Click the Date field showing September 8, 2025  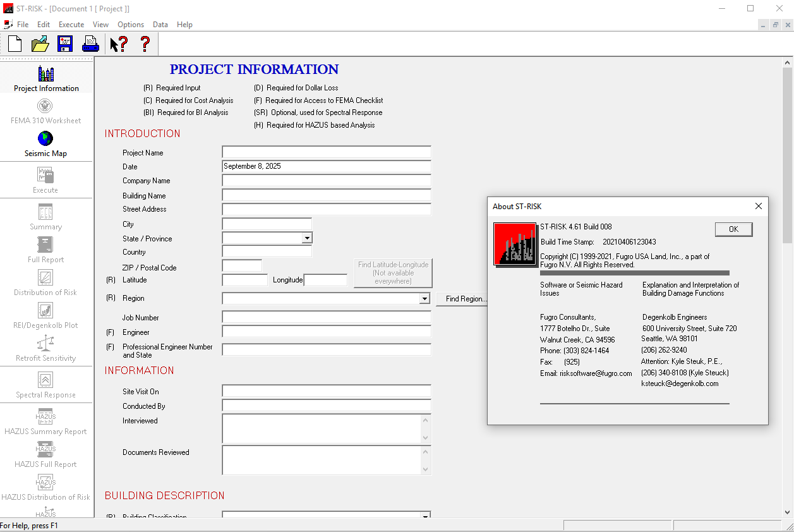click(x=327, y=166)
